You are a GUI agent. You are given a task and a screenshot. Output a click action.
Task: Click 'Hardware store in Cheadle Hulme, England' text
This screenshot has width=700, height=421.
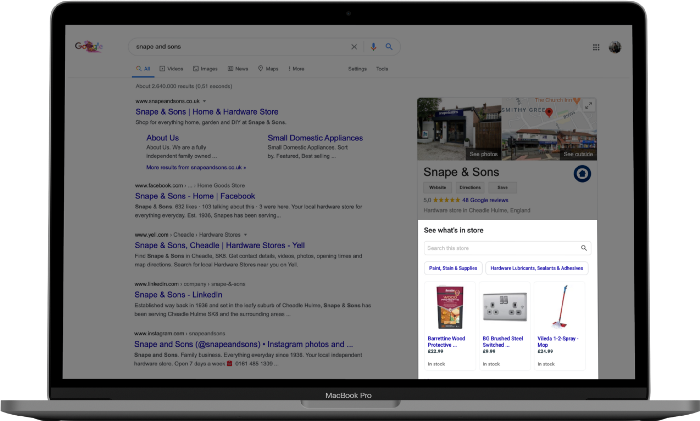pyautogui.click(x=477, y=210)
